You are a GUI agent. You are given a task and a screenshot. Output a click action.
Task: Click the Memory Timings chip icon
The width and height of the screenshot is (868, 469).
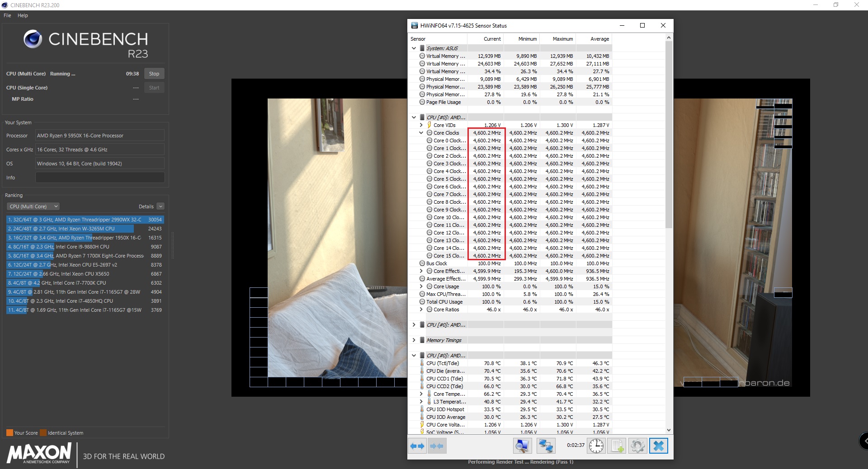422,340
